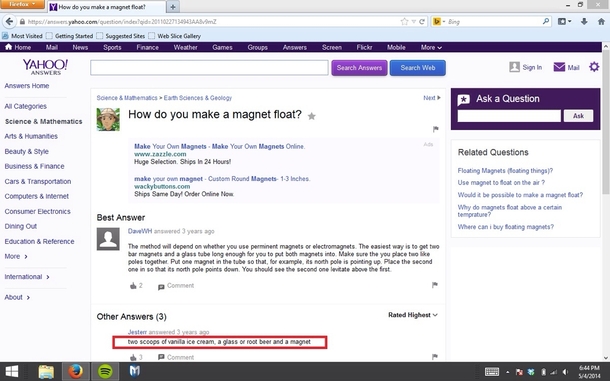Screen dimensions: 610x381
Task: Open Mail in Yahoo navigation bar
Action: click(52, 47)
